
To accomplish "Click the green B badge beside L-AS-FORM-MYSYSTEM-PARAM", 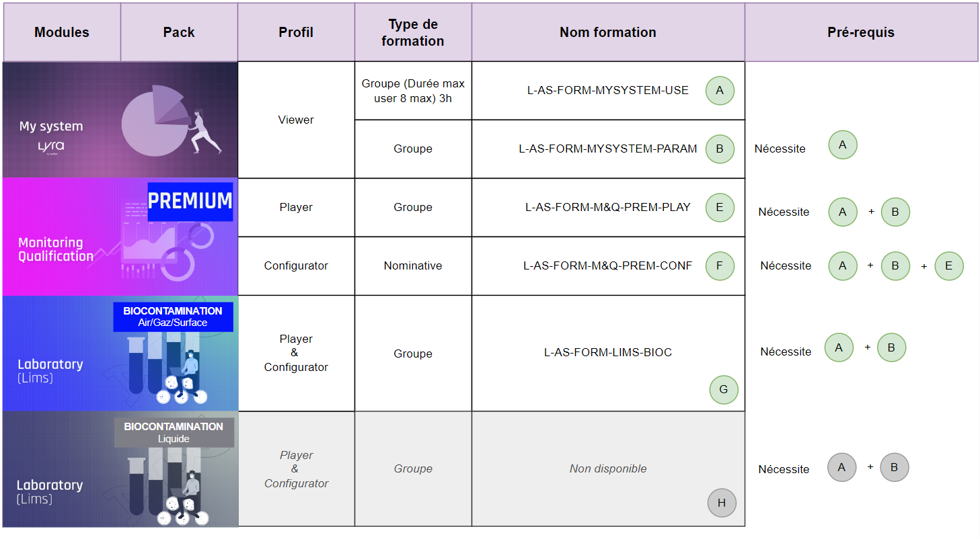I will click(x=720, y=149).
